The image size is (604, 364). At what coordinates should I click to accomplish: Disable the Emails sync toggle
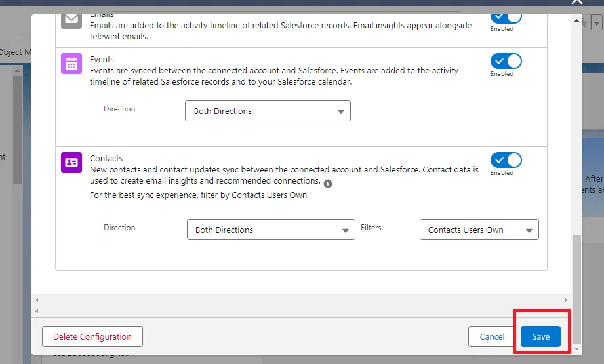(x=506, y=17)
